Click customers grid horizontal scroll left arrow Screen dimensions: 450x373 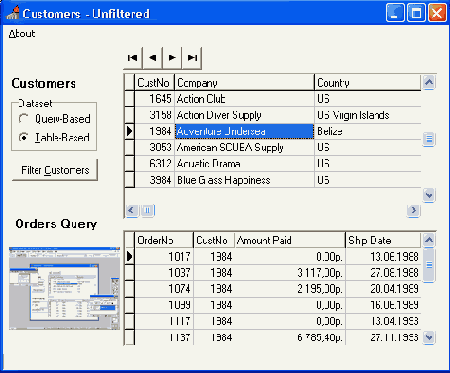click(x=132, y=210)
